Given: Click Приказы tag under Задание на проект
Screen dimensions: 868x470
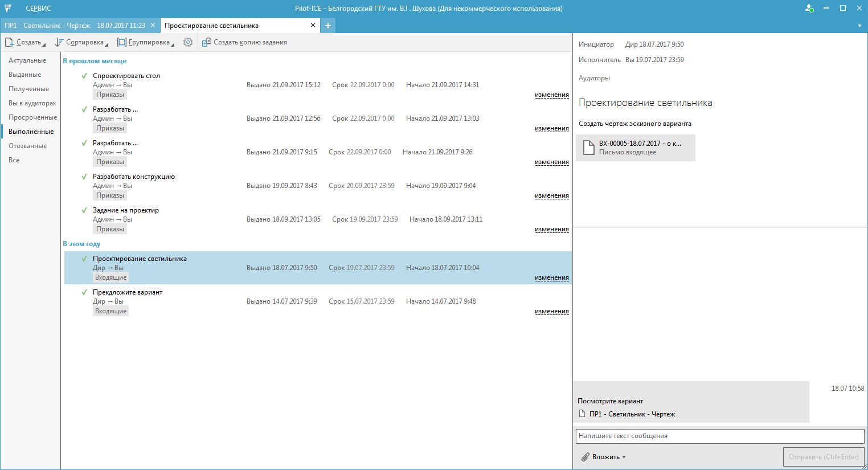Looking at the screenshot, I should [x=110, y=229].
